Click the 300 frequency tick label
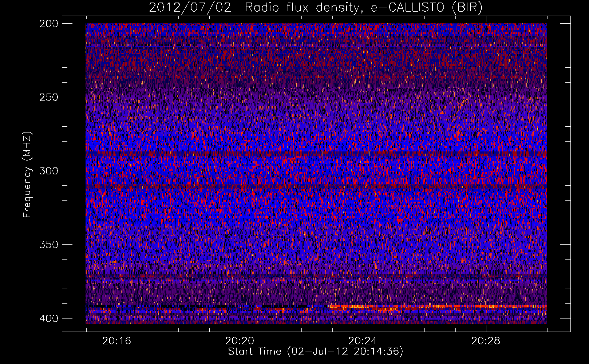 pyautogui.click(x=48, y=171)
